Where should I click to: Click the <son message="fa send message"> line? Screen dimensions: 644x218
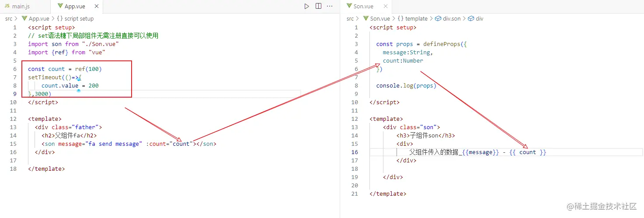tap(129, 144)
